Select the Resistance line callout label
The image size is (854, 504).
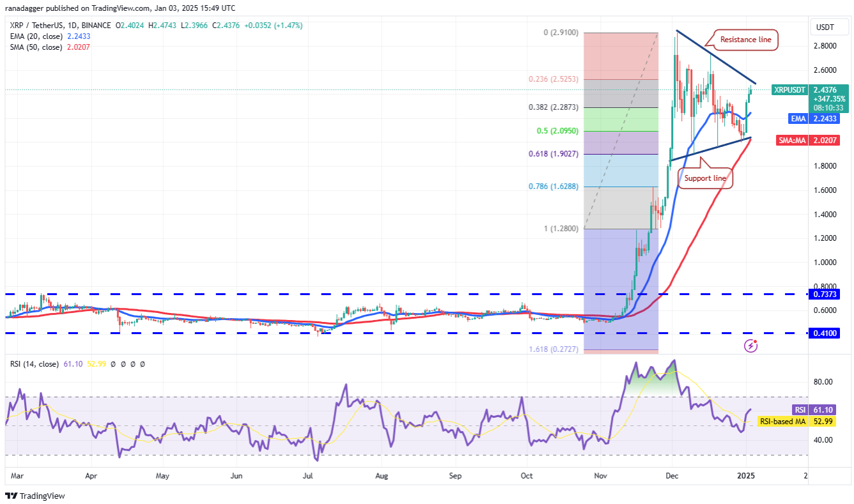click(745, 40)
